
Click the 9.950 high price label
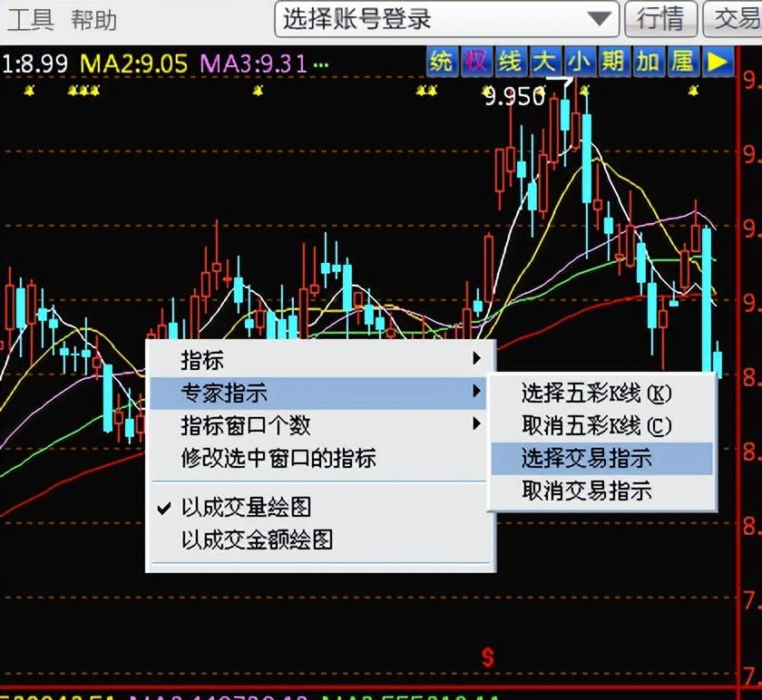[x=514, y=96]
